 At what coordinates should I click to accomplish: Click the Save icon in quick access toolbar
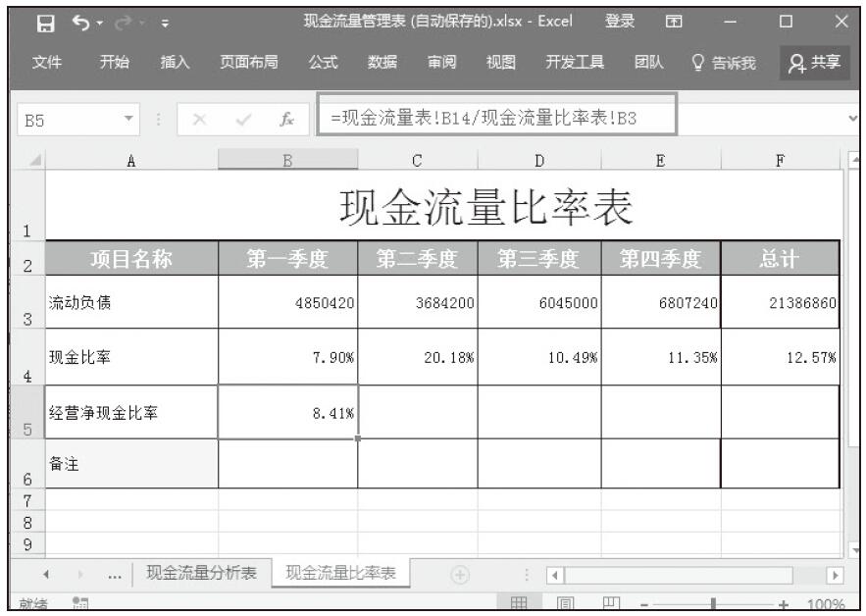pyautogui.click(x=45, y=22)
